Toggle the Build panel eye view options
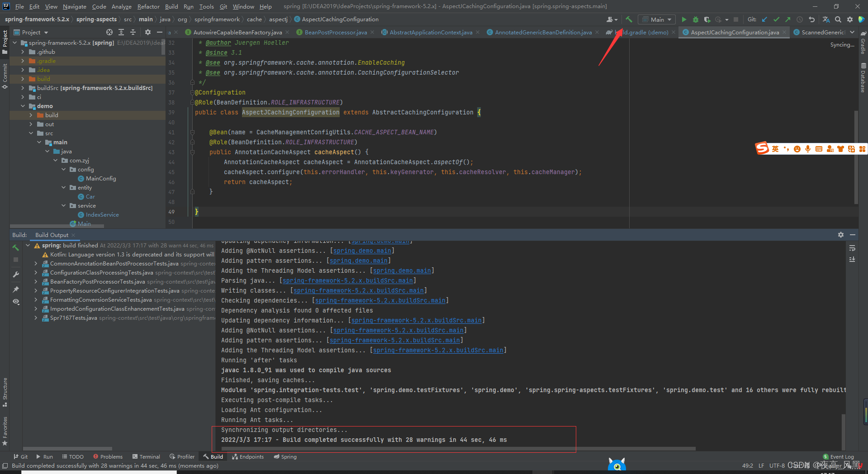The height and width of the screenshot is (474, 868). coord(16,302)
